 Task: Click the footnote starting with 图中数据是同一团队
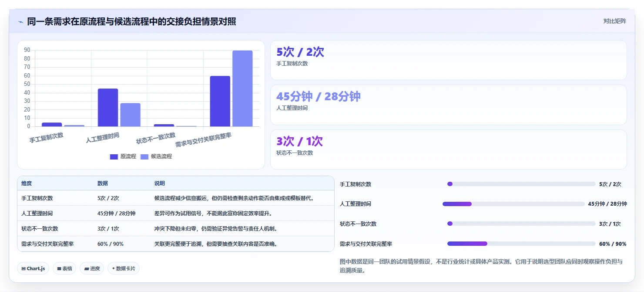pos(481,266)
